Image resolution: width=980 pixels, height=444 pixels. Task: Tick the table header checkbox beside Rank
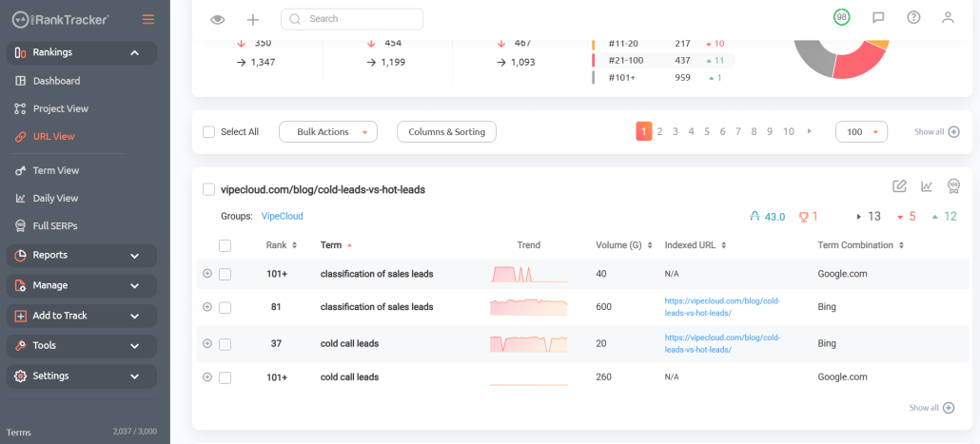click(x=225, y=245)
